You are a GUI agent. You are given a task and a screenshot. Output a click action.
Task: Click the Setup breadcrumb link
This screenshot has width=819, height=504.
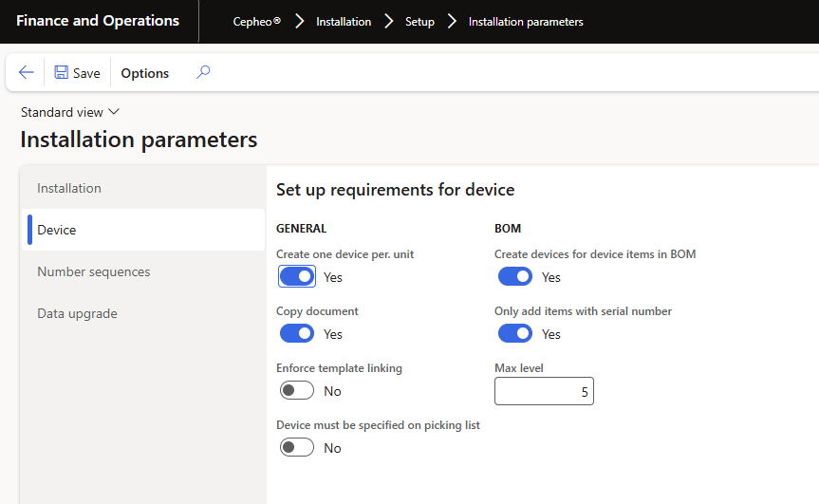click(x=419, y=22)
